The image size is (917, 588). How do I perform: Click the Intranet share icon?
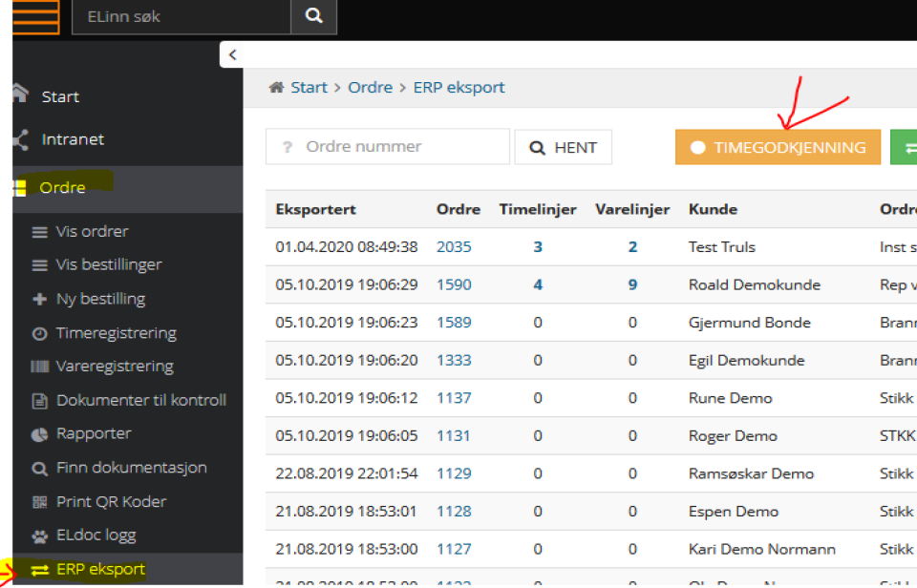point(20,139)
